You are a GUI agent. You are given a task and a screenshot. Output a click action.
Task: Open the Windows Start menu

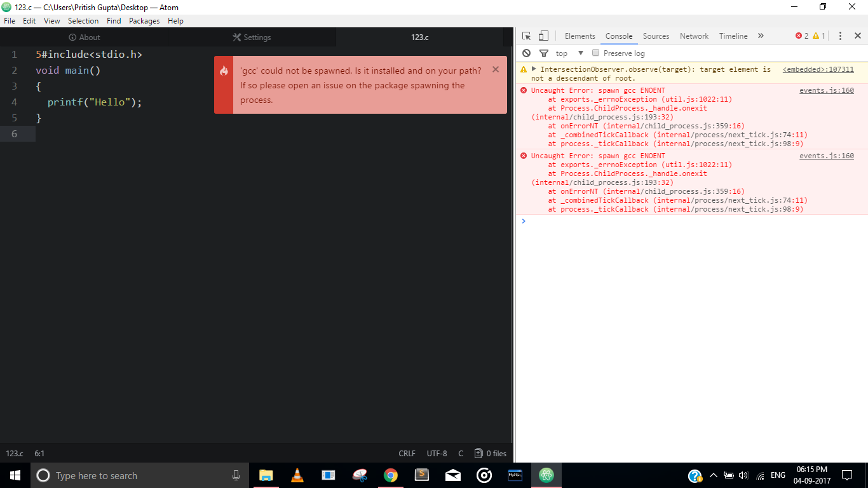click(x=15, y=475)
